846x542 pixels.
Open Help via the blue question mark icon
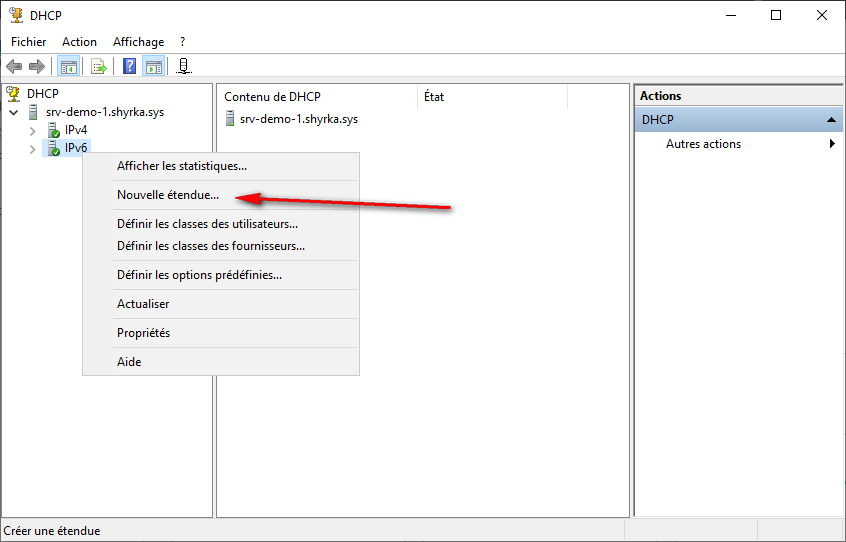130,67
